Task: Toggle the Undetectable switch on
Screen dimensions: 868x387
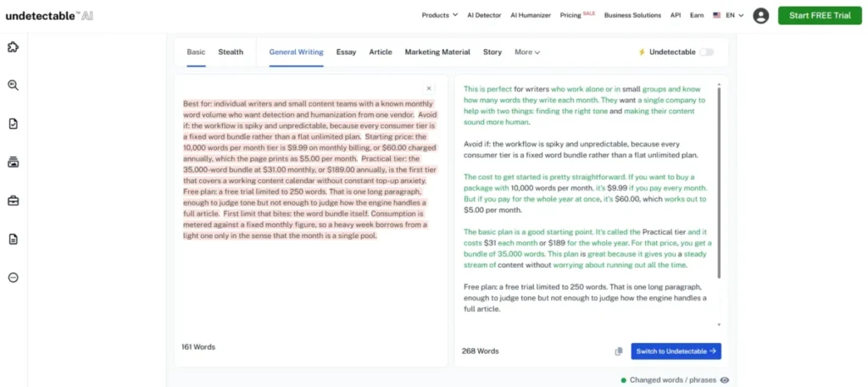Action: point(706,52)
